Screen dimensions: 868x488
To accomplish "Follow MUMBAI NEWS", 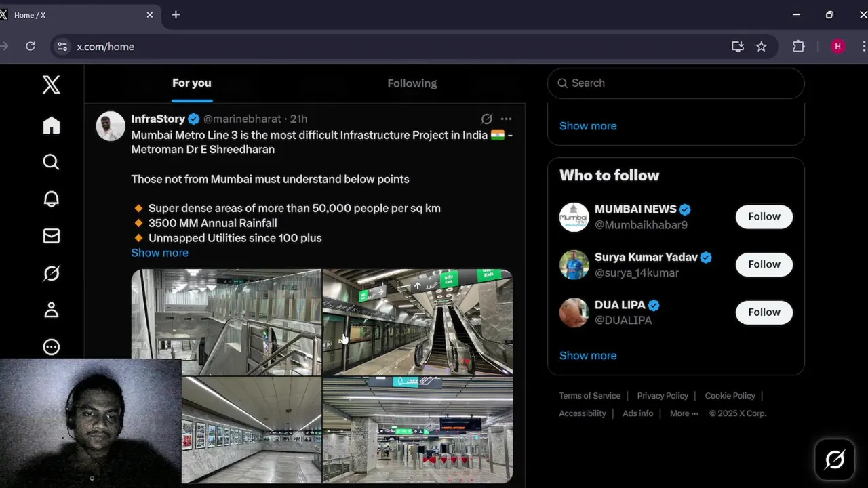I will click(764, 217).
